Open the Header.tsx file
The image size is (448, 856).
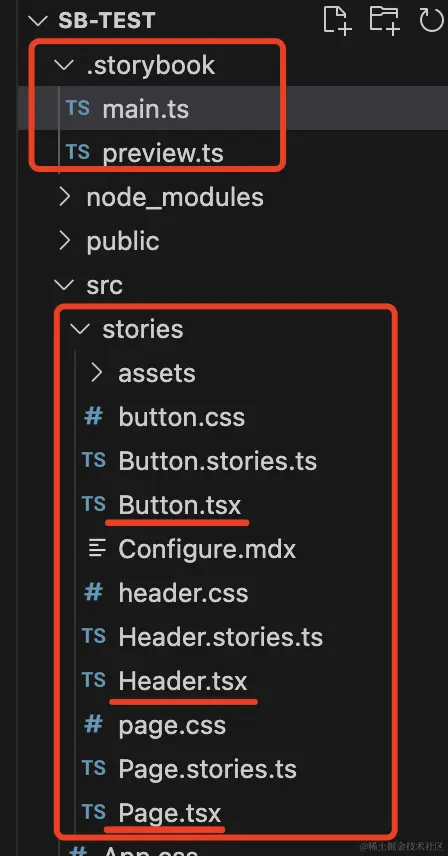[x=183, y=681]
